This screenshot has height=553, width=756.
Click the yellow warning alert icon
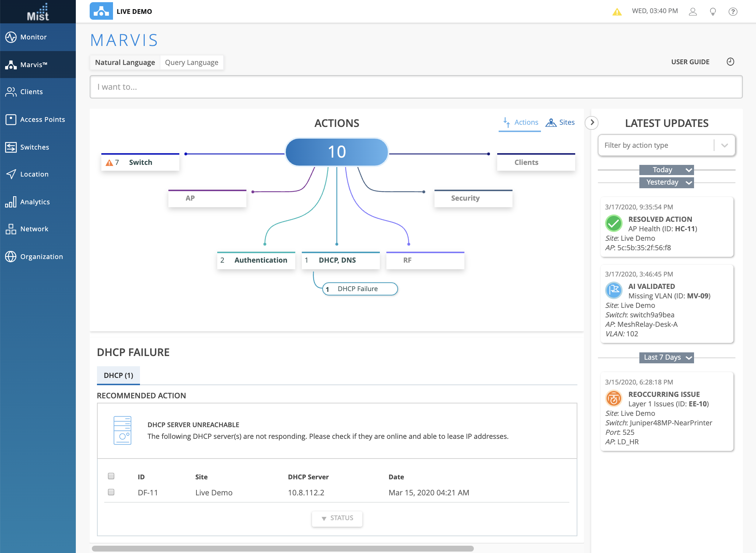coord(617,12)
